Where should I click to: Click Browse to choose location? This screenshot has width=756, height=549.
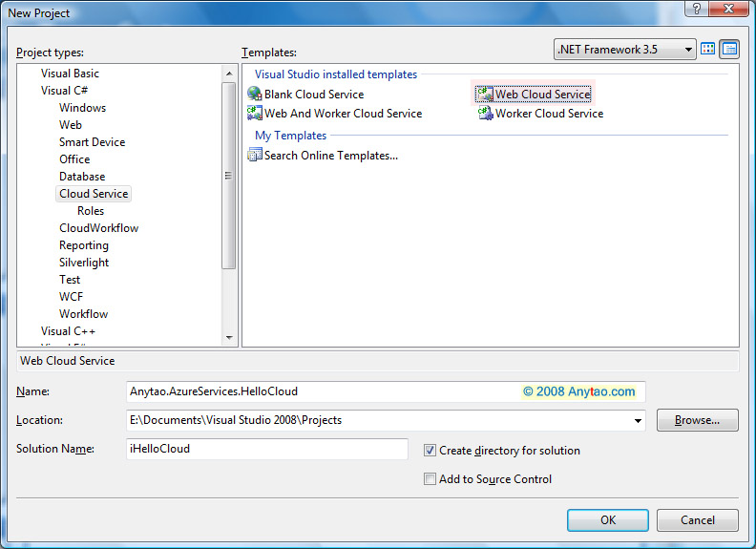pyautogui.click(x=697, y=420)
